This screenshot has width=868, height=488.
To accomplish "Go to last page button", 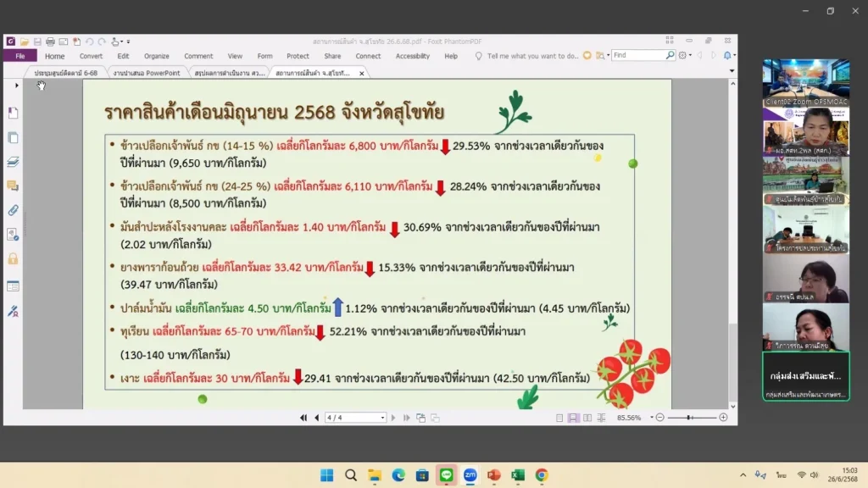I will pyautogui.click(x=406, y=418).
